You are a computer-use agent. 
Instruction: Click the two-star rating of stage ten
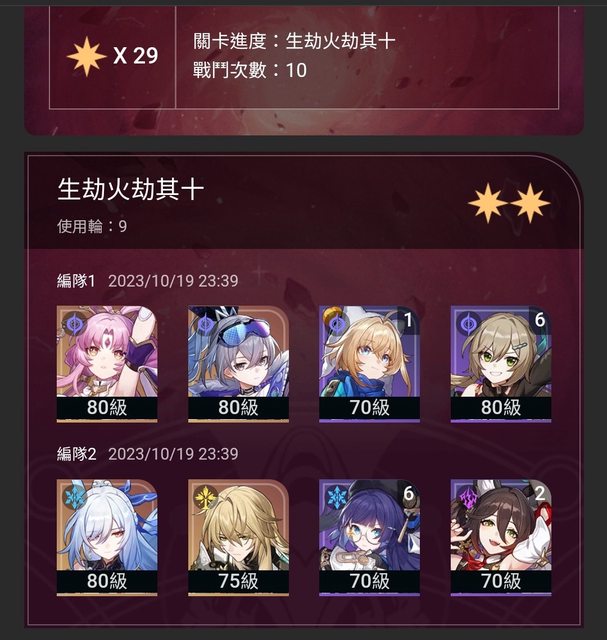coord(509,202)
